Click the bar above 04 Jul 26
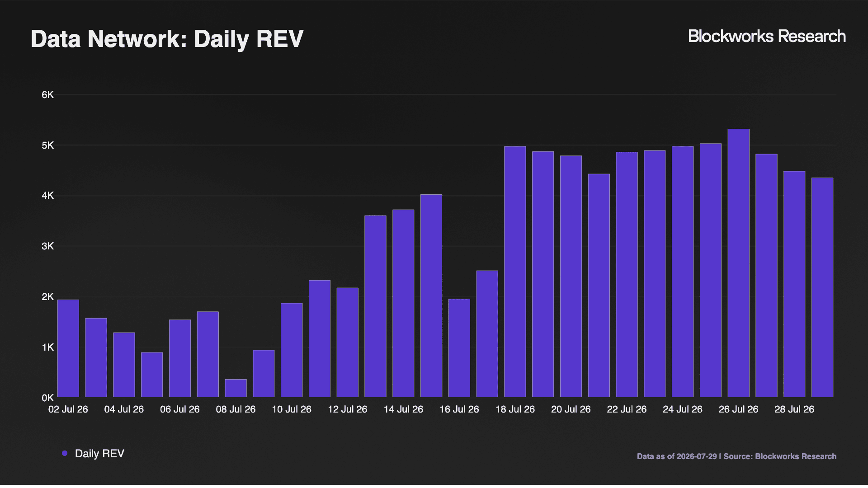 coord(124,365)
